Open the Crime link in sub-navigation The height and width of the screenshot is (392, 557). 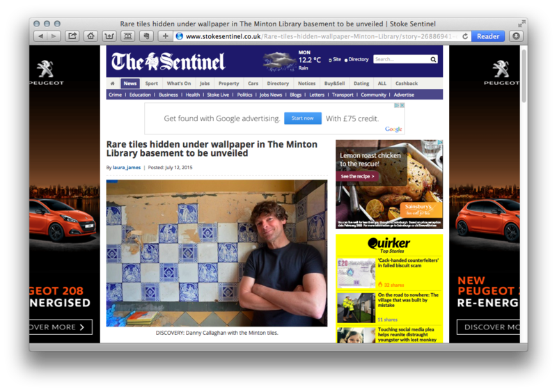tap(115, 95)
